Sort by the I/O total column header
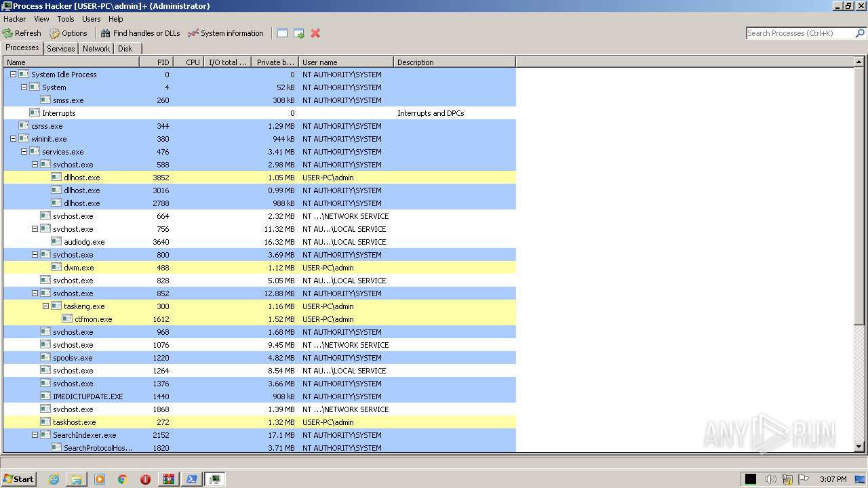 point(227,62)
